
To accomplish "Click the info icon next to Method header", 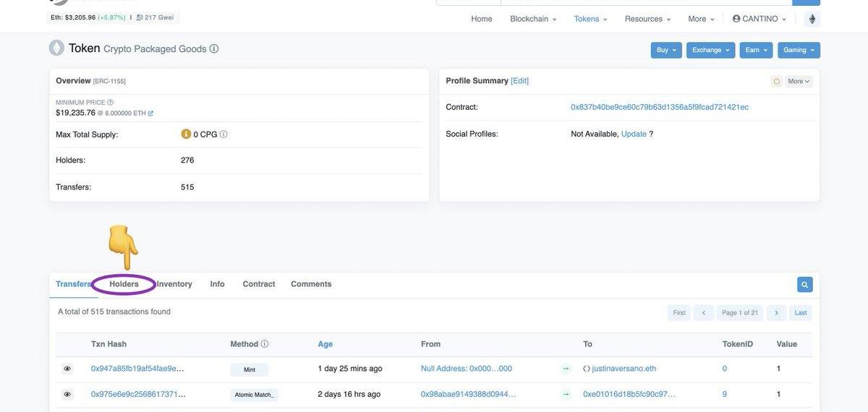I will point(265,344).
